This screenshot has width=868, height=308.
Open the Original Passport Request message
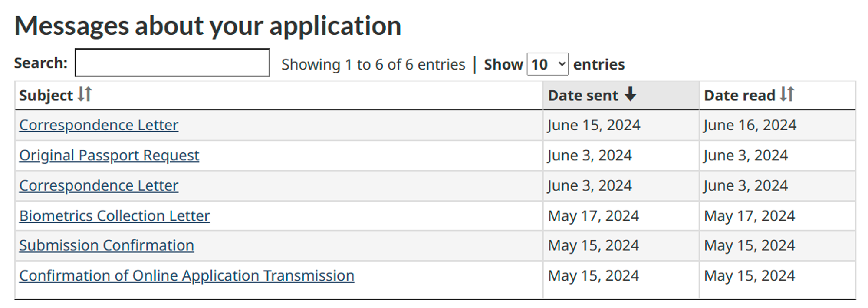point(109,156)
